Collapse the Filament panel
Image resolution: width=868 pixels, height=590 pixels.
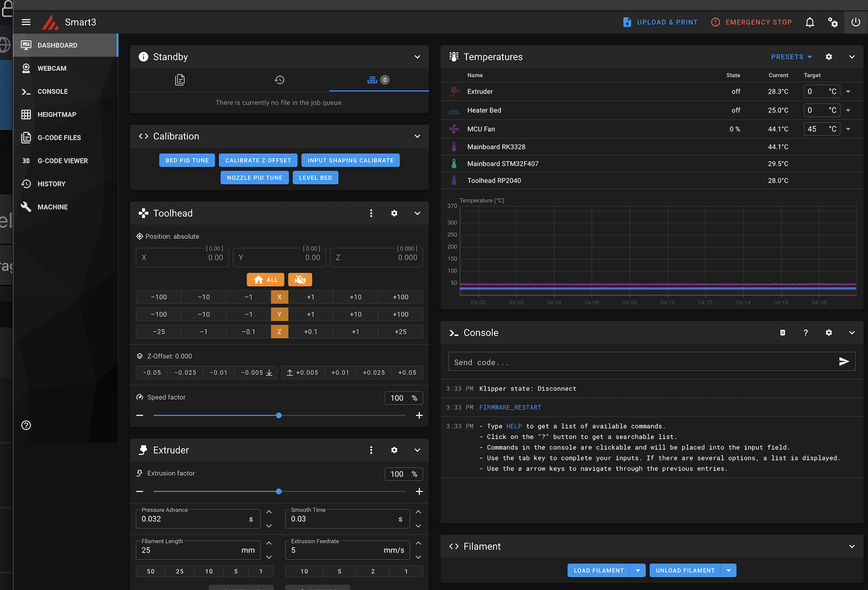click(852, 546)
